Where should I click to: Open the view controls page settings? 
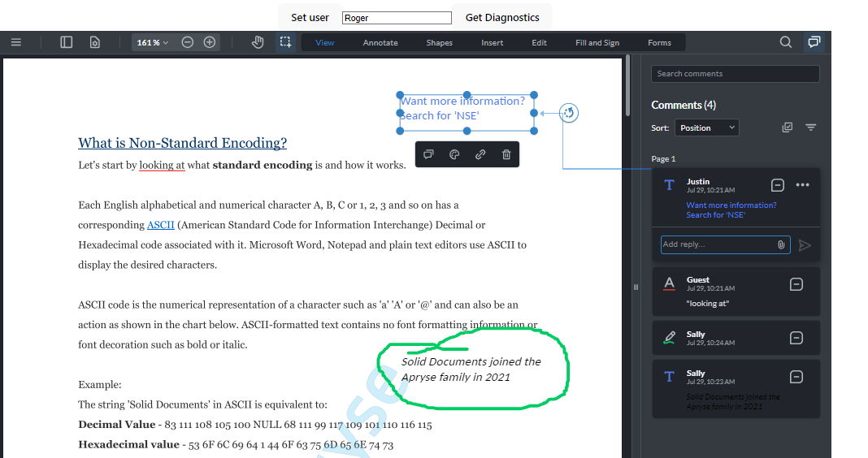point(95,42)
